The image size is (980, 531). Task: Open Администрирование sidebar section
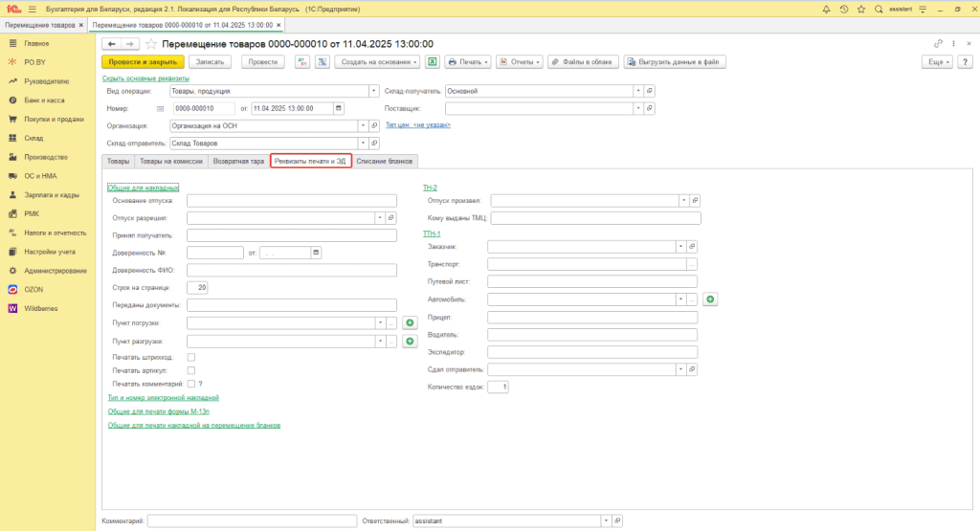(x=55, y=271)
